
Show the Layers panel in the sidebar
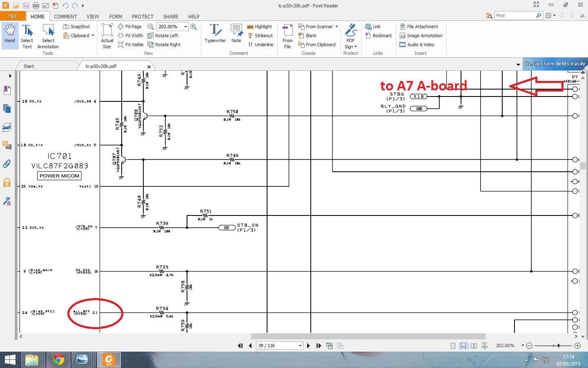(x=7, y=127)
